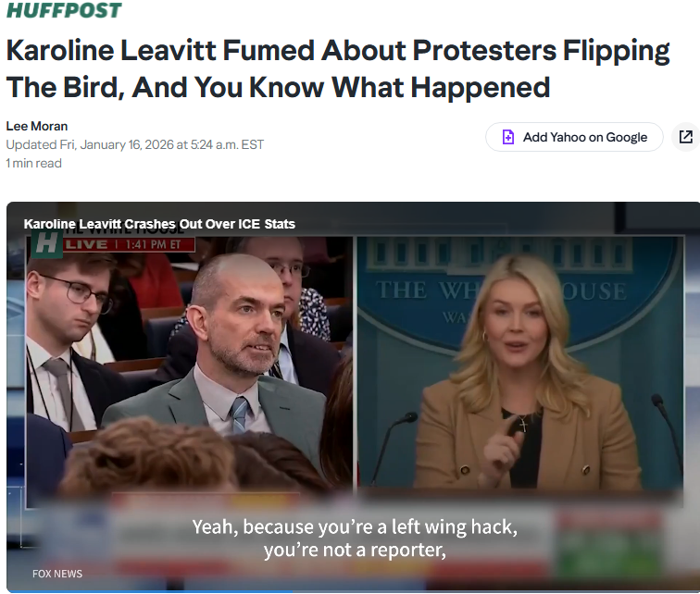Open the share arrow icon beside Add Yahoo button
Screen dimensions: 700x594
[686, 137]
